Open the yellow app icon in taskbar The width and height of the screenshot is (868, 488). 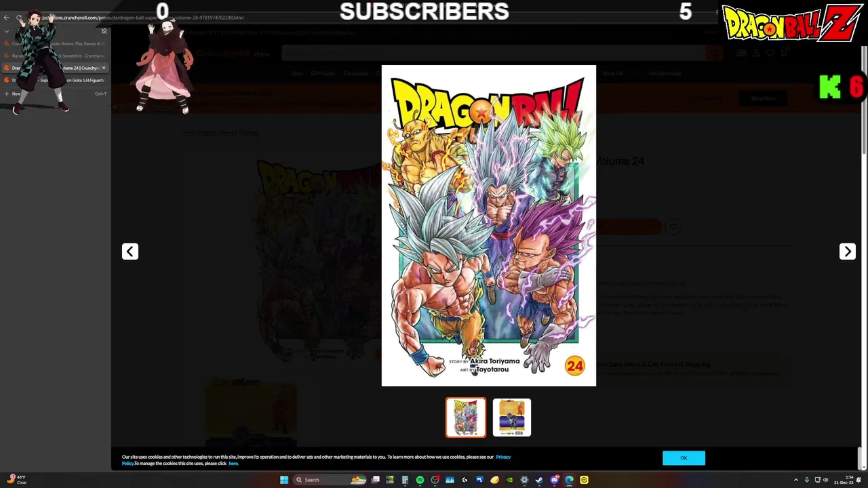[x=584, y=480]
